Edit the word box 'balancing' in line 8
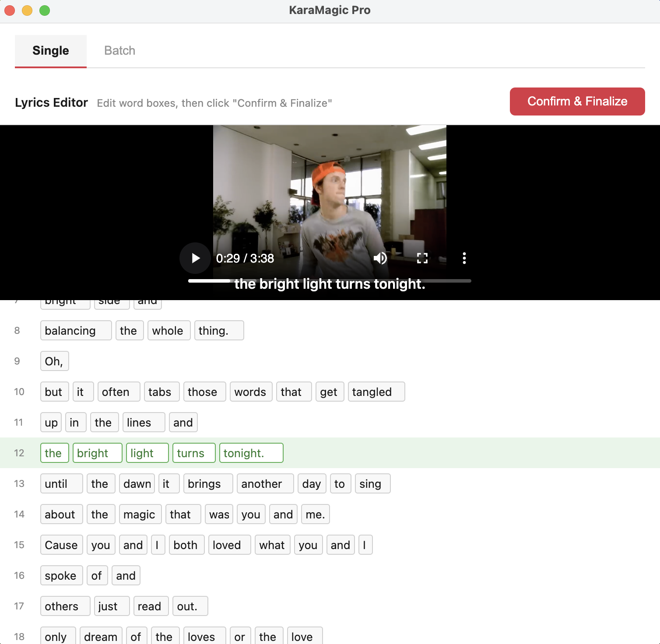Image resolution: width=660 pixels, height=644 pixels. point(76,331)
